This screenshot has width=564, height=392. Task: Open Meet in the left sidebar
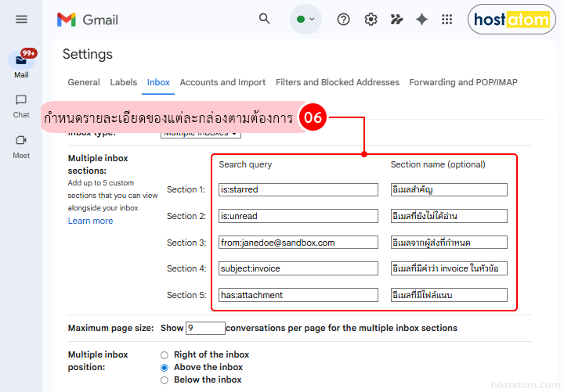pyautogui.click(x=21, y=147)
